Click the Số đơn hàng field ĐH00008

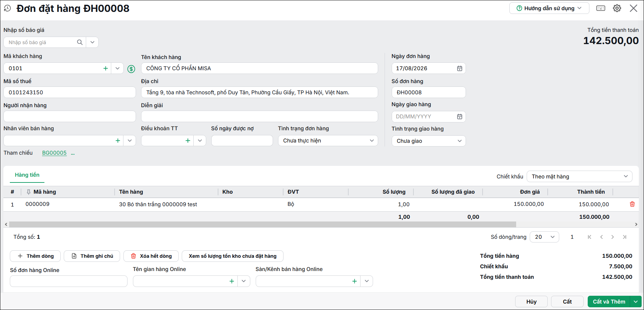pos(429,92)
